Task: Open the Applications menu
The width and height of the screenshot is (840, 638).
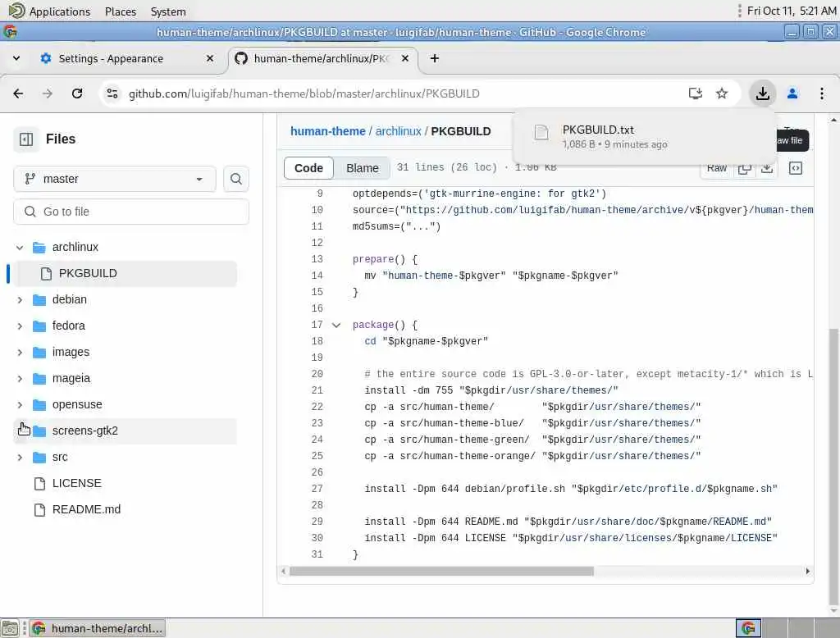Action: pyautogui.click(x=59, y=11)
